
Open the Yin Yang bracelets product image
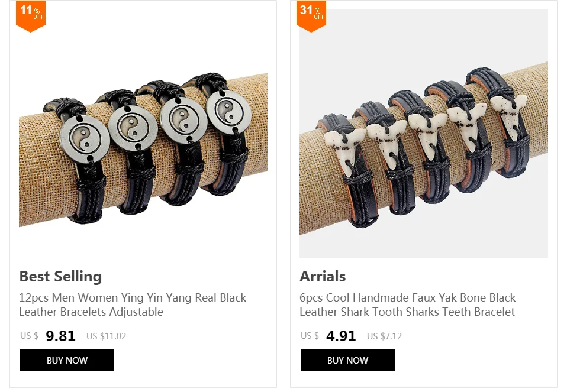(143, 134)
